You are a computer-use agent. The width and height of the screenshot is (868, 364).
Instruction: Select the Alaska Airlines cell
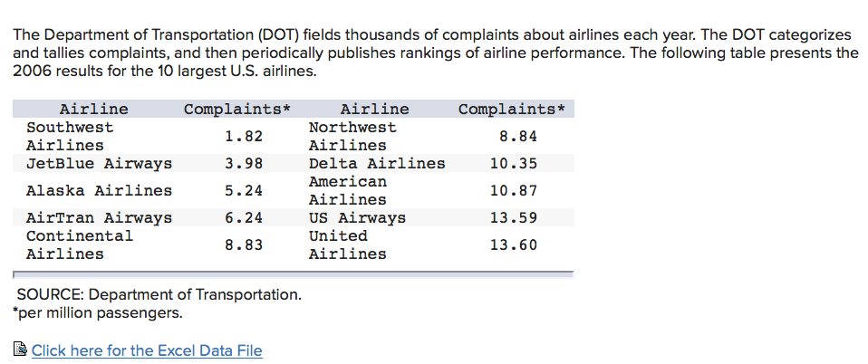(99, 191)
